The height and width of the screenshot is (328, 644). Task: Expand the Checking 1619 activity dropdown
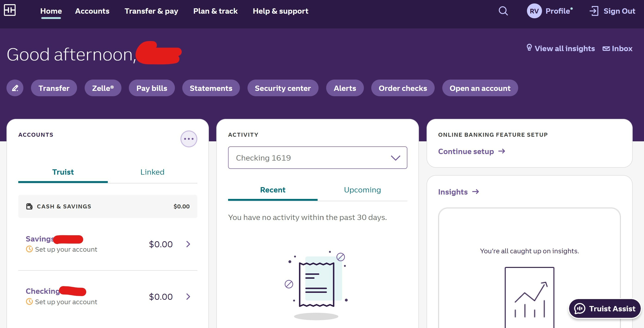click(x=318, y=158)
